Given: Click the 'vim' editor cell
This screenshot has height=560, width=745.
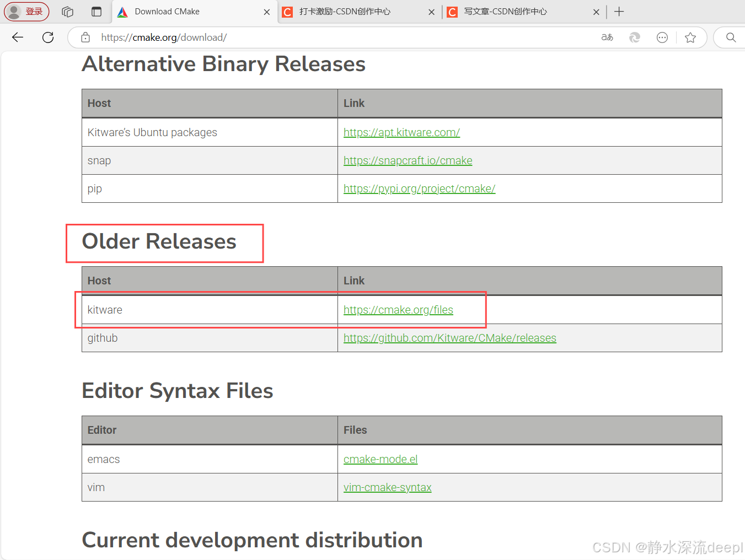Looking at the screenshot, I should tap(210, 487).
